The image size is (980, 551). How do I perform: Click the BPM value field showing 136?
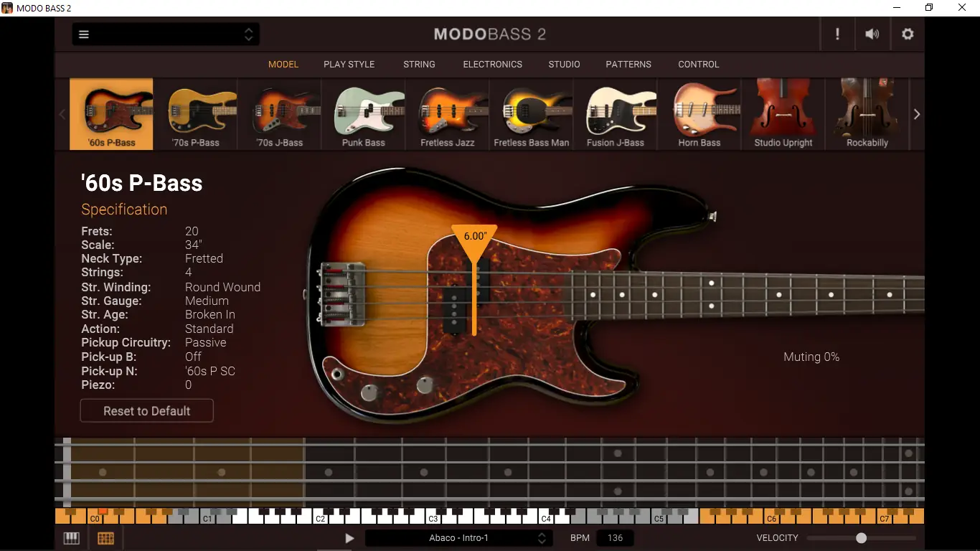click(x=615, y=538)
